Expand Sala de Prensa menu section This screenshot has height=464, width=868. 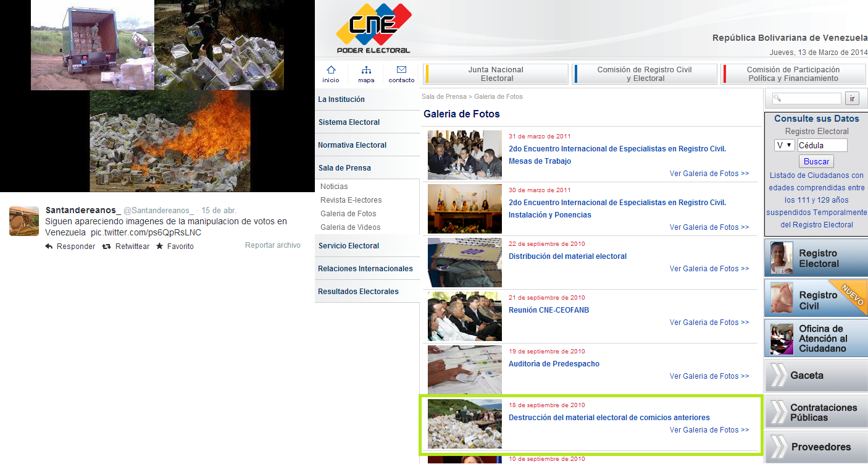click(x=344, y=168)
